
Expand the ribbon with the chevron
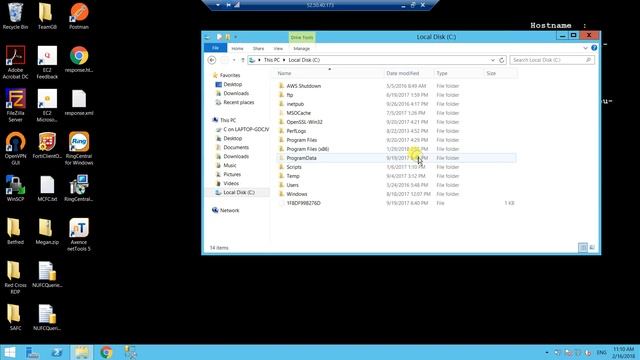(x=585, y=48)
